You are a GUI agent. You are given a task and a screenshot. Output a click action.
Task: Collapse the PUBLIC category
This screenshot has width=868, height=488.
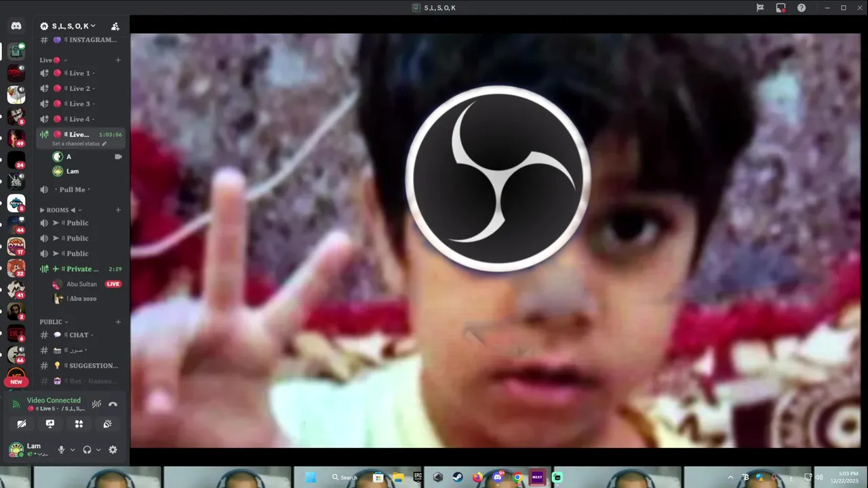pos(54,322)
